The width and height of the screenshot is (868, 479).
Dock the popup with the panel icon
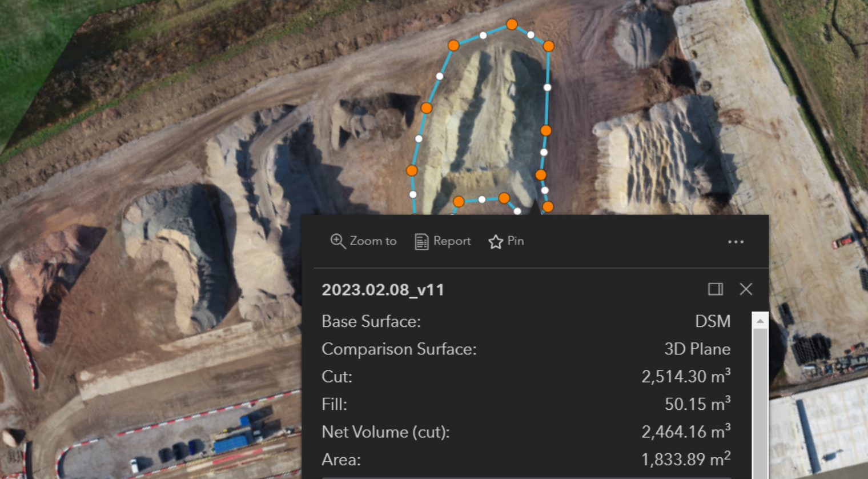(x=716, y=289)
